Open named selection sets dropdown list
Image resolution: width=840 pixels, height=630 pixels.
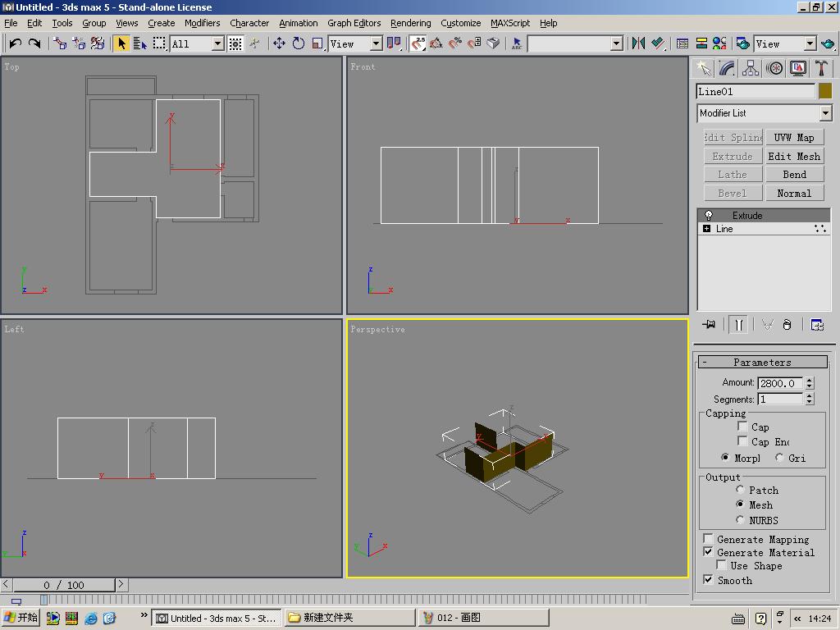tap(617, 43)
